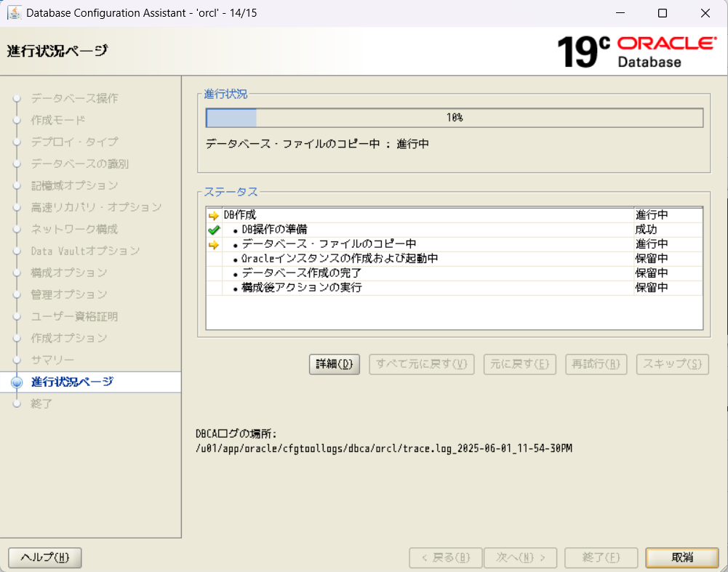This screenshot has height=572, width=728.
Task: Select the サマリー step in sidebar
Action: pyautogui.click(x=52, y=360)
